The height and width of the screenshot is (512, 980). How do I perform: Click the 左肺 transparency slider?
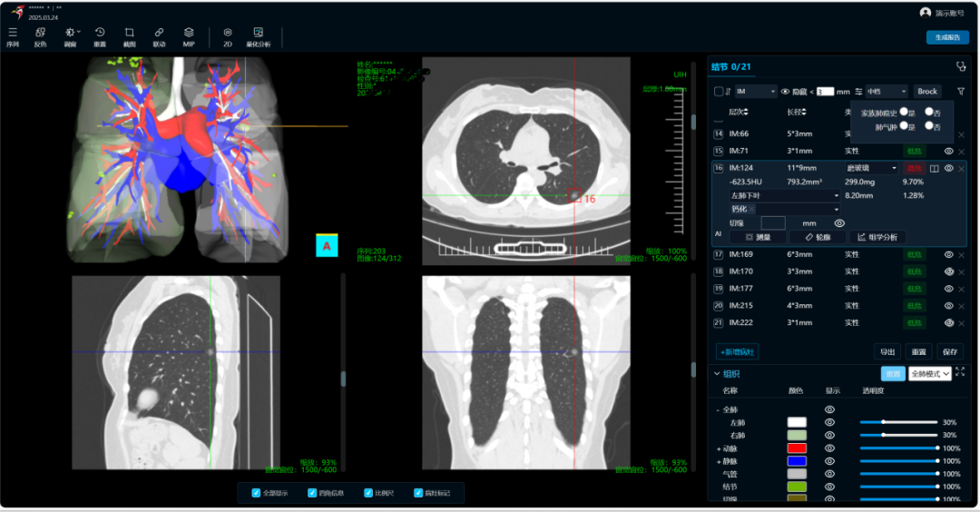tap(898, 422)
